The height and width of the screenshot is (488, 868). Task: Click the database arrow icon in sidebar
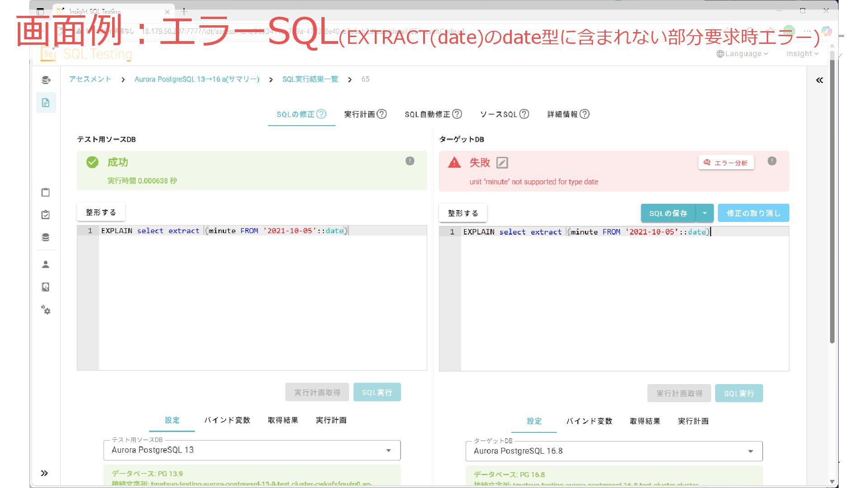[46, 80]
